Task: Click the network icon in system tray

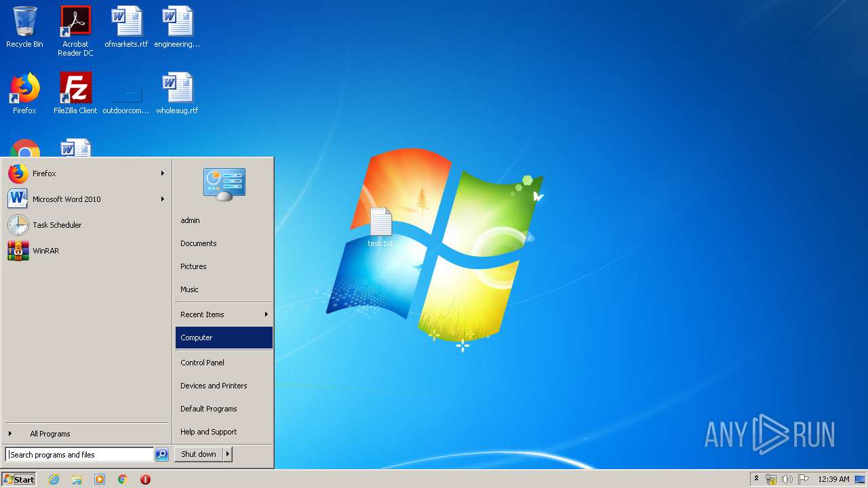Action: 771,479
